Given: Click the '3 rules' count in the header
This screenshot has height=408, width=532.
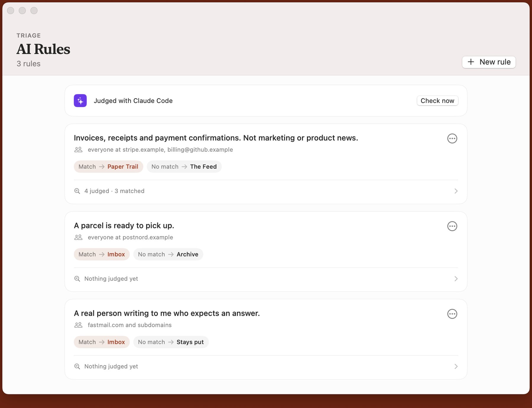Looking at the screenshot, I should (28, 64).
